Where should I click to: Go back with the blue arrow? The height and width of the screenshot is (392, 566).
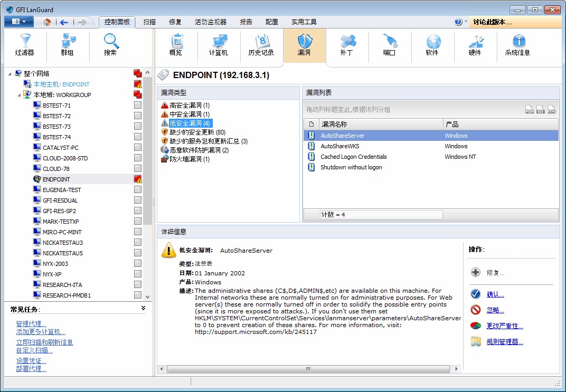coord(64,22)
